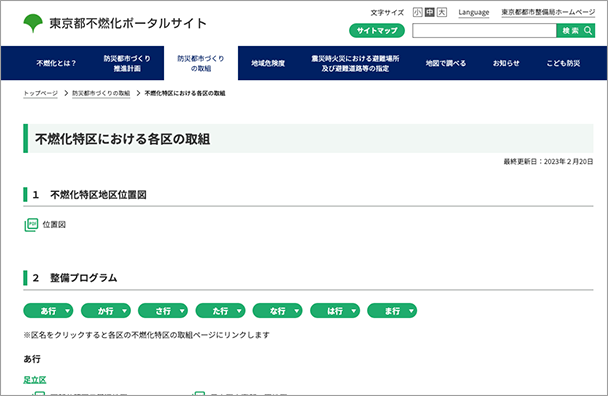608x396 pixels.
Task: Focus the site search input field
Action: tap(484, 31)
